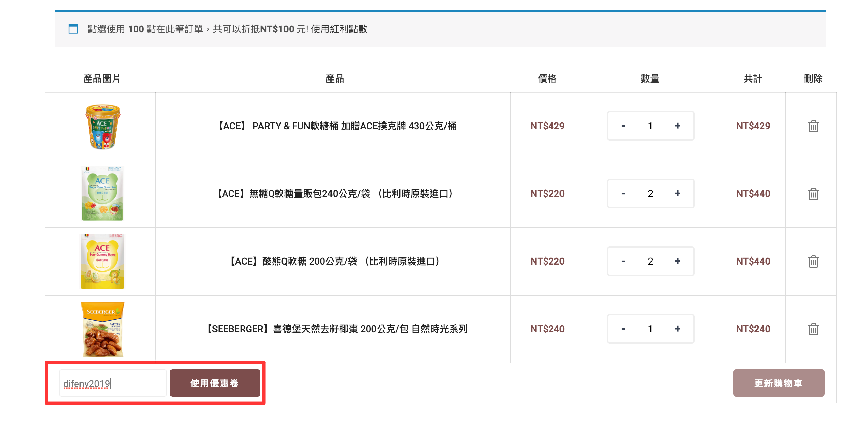The image size is (868, 429).
Task: Click the 共計 column header
Action: 753,79
